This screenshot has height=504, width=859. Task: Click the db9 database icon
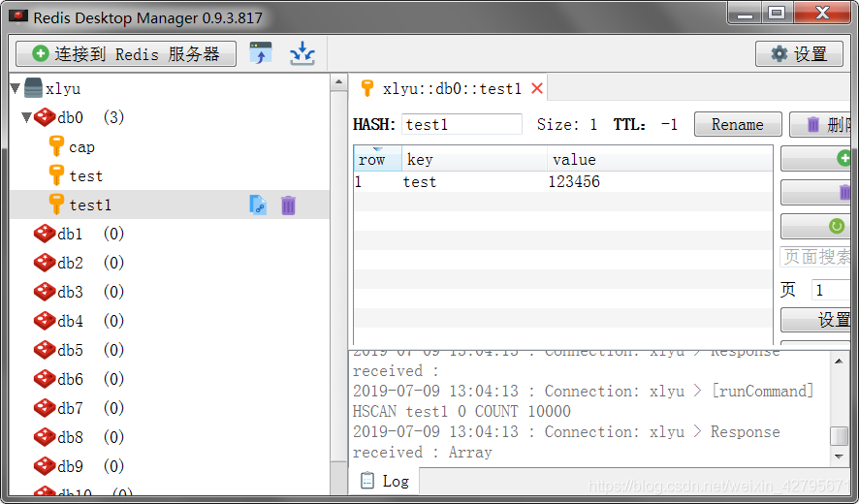(45, 465)
